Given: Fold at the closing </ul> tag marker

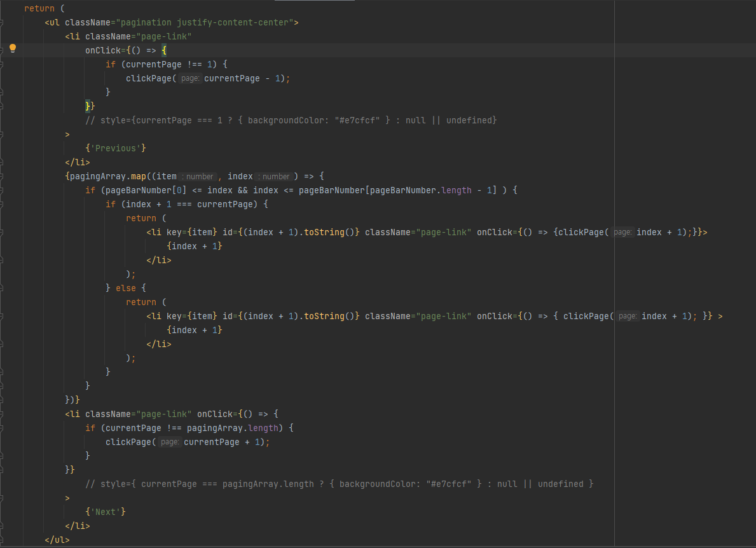Looking at the screenshot, I should click(1, 540).
